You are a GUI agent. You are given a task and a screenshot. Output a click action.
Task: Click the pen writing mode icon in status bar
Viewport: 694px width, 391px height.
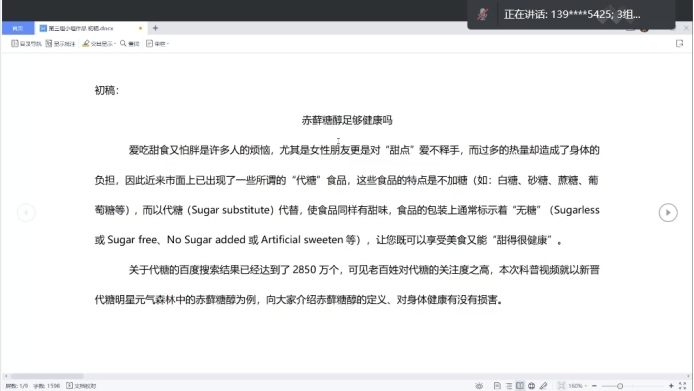(x=544, y=386)
